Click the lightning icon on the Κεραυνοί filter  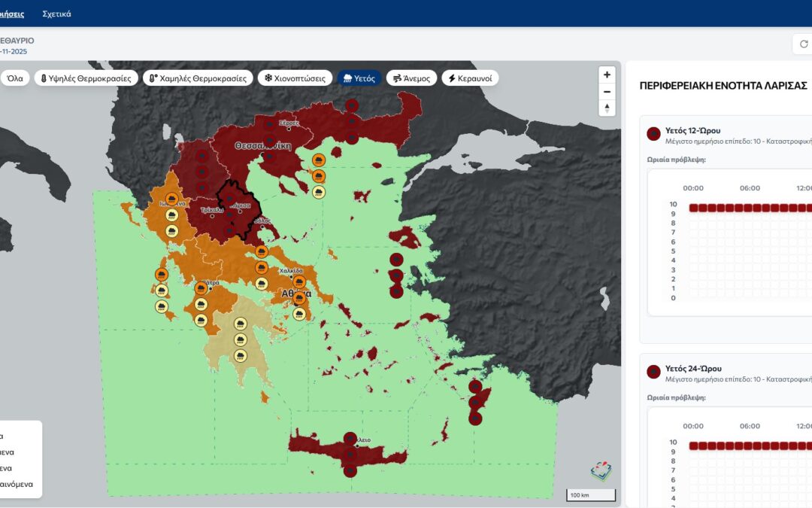pyautogui.click(x=451, y=77)
